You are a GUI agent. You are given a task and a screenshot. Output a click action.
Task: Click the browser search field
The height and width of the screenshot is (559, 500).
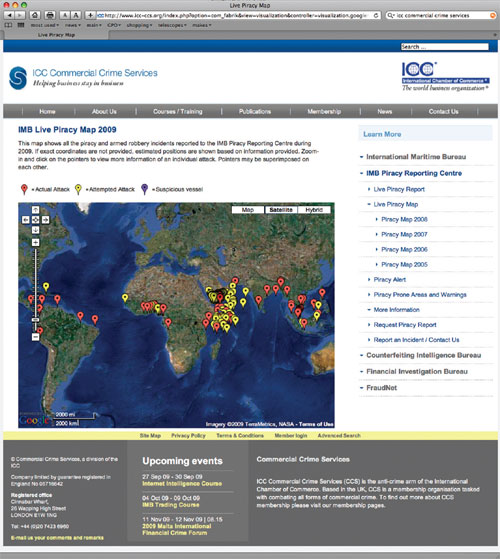tap(441, 16)
